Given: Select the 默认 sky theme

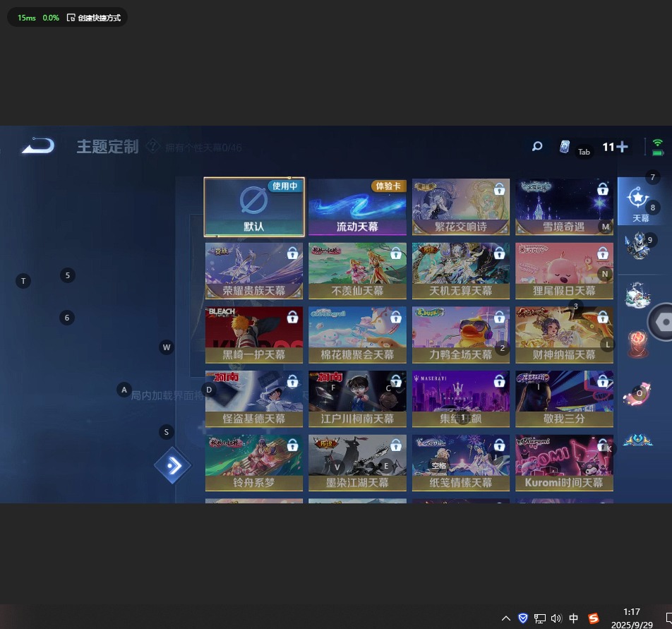Looking at the screenshot, I should [x=254, y=207].
